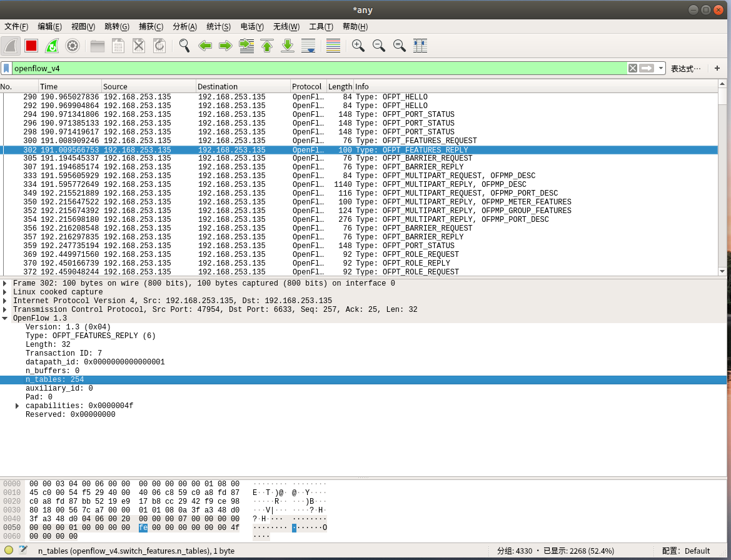731x560 pixels.
Task: Open the 编辑(E) menu
Action: 49,26
